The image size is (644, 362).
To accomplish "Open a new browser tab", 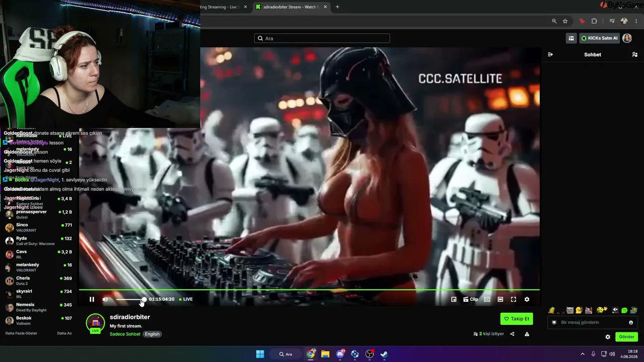I will [x=337, y=7].
